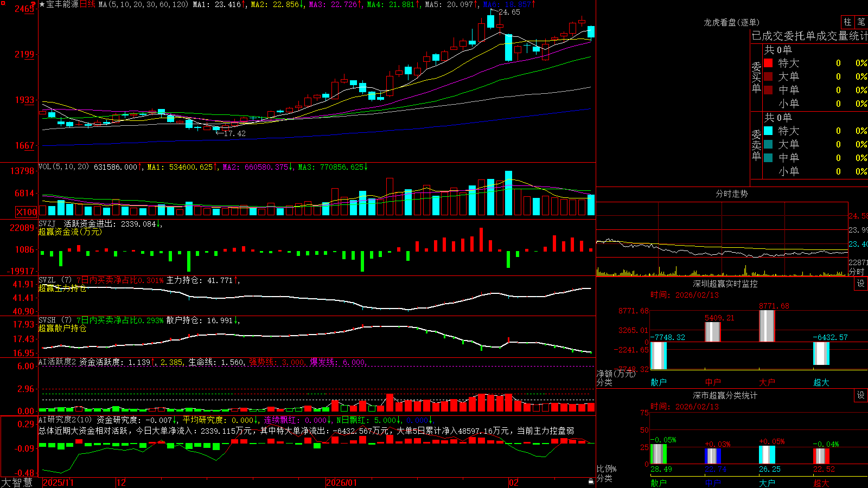This screenshot has height=488, width=868.
Task: Jump to the 12 month timeline marker
Action: pos(122,483)
